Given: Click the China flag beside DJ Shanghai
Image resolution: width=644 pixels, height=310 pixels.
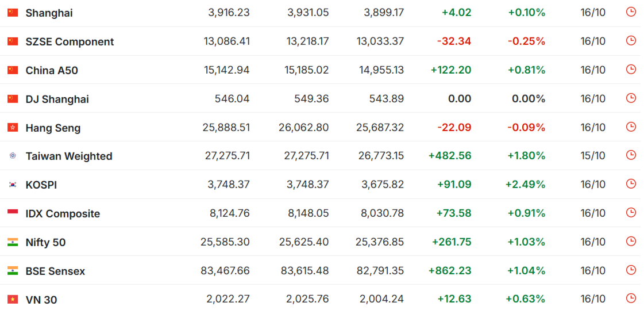Looking at the screenshot, I should point(13,99).
